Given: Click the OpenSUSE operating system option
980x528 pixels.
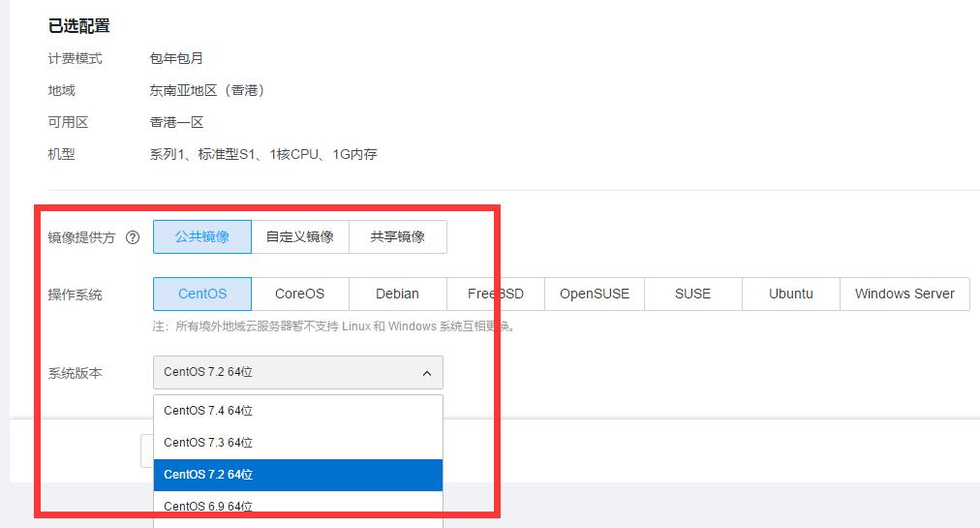Looking at the screenshot, I should pyautogui.click(x=594, y=294).
